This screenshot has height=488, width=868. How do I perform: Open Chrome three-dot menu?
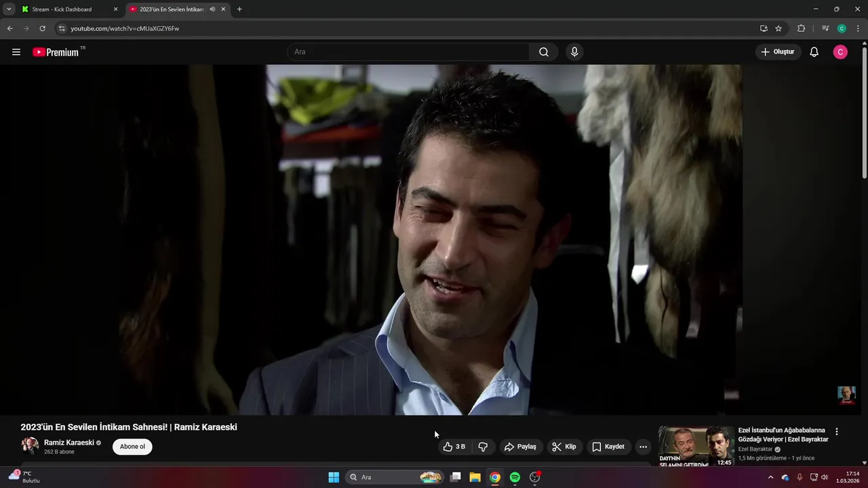click(858, 28)
